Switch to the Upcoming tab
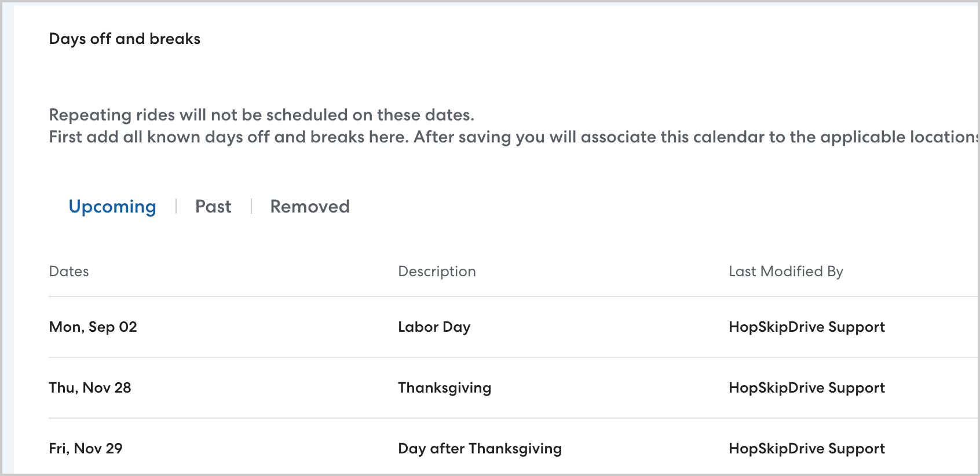Image resolution: width=980 pixels, height=476 pixels. click(112, 207)
